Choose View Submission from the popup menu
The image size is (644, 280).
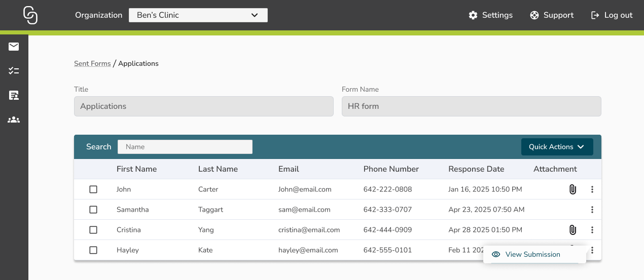pos(532,255)
